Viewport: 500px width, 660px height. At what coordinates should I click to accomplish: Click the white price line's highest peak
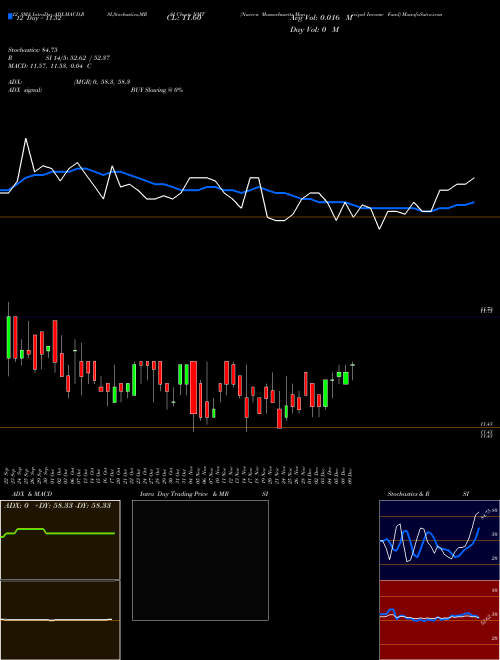point(26,138)
